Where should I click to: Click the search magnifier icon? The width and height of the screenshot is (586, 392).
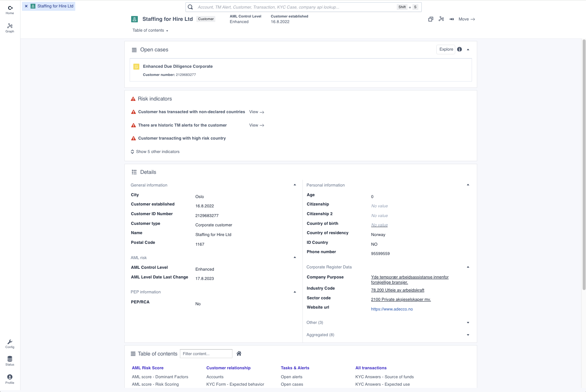[190, 7]
